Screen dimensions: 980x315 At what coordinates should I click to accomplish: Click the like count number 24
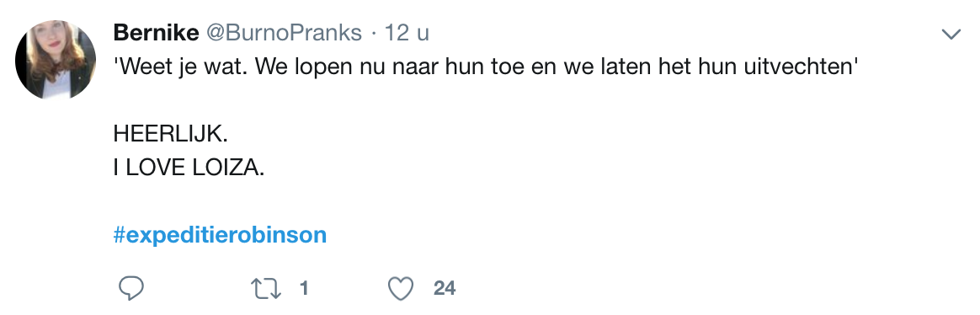[x=445, y=288]
